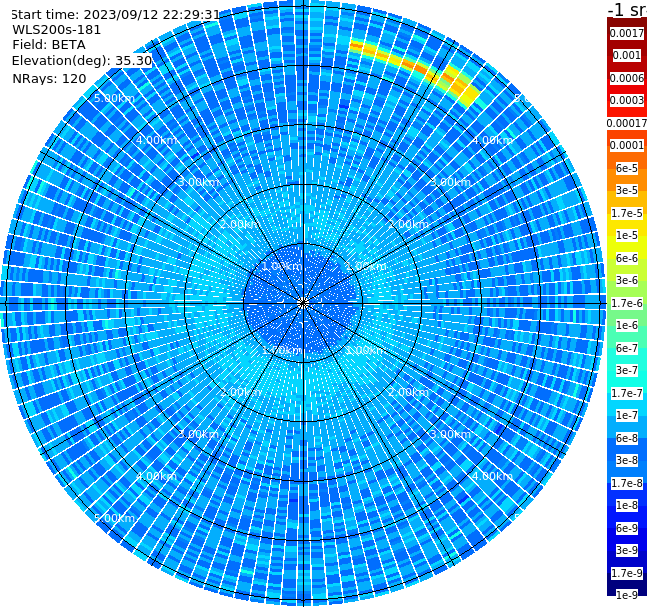Click the upper-left 5.00km range ring label
This screenshot has width=647, height=607.
click(x=114, y=98)
